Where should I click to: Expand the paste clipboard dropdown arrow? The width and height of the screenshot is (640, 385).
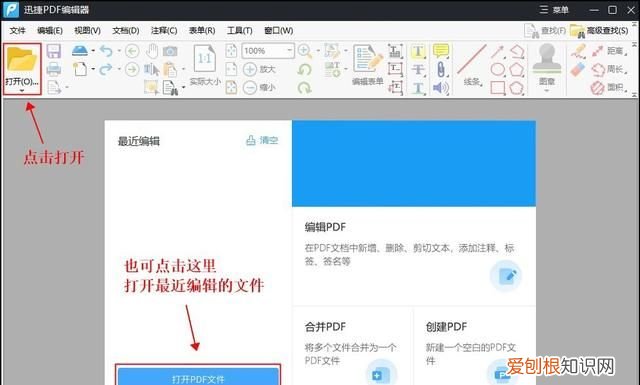point(183,69)
